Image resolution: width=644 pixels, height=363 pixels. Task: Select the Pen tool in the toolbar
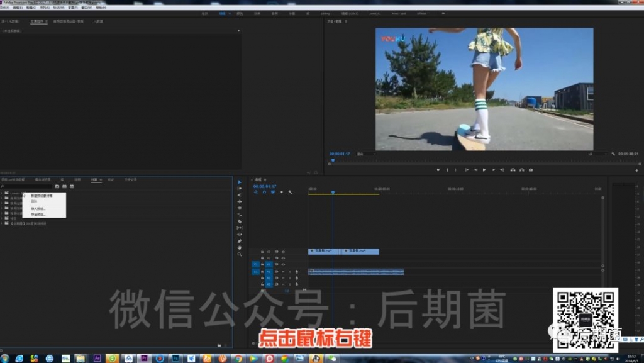240,241
